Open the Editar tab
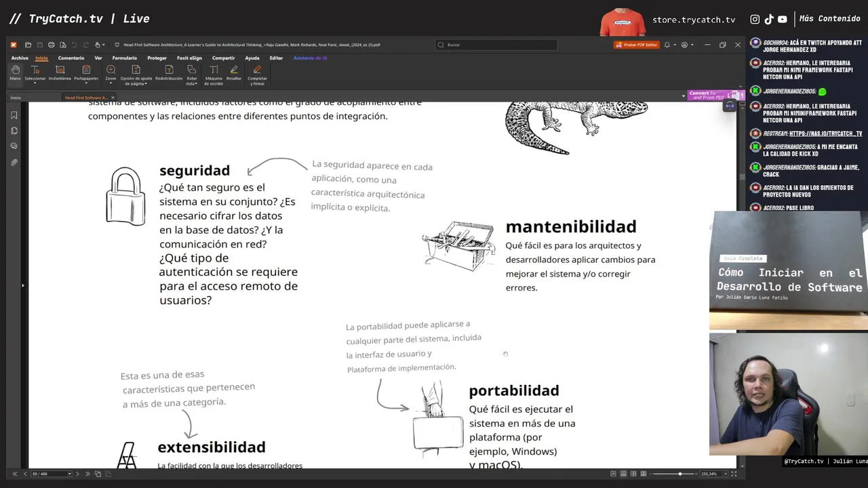 pos(276,58)
